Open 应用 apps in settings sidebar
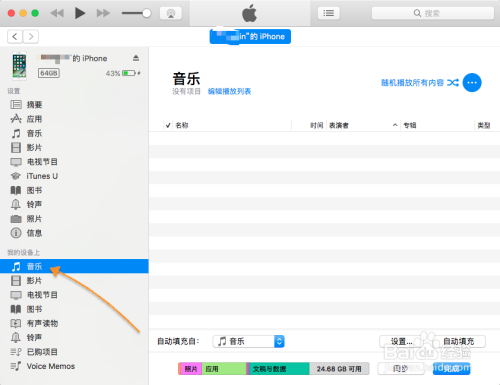The image size is (500, 385). click(x=74, y=119)
